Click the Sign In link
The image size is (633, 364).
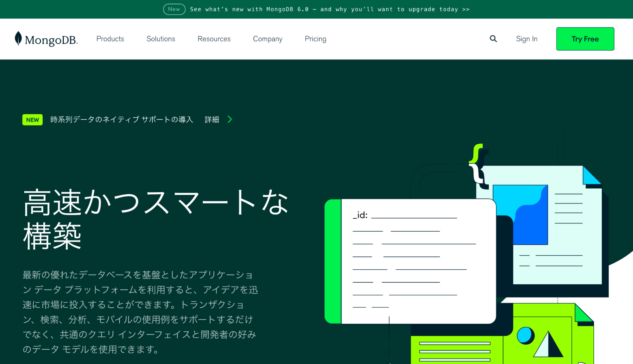526,39
